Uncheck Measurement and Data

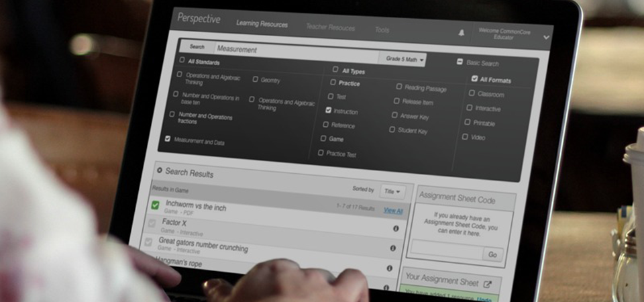pyautogui.click(x=168, y=139)
